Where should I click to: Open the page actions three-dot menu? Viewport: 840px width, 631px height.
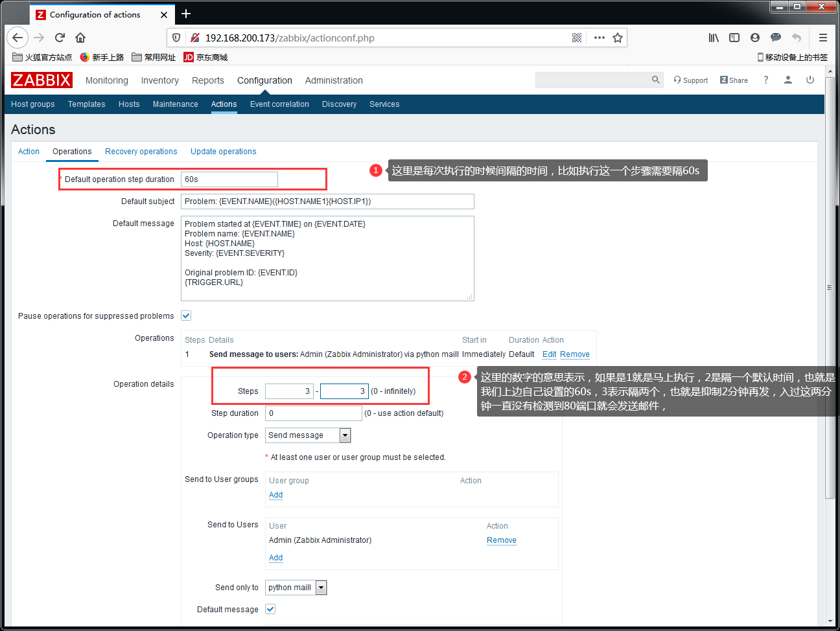600,38
